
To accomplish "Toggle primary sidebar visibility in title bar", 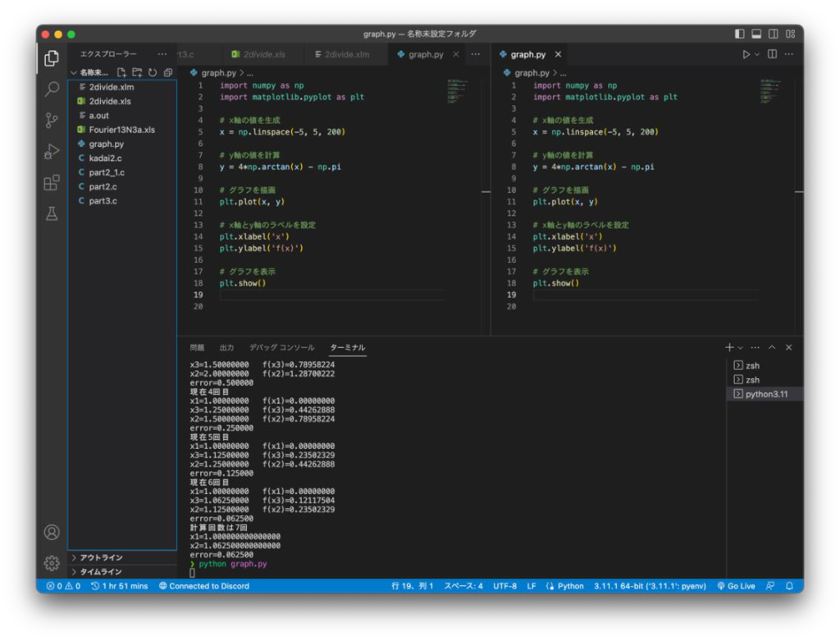I will click(x=740, y=34).
